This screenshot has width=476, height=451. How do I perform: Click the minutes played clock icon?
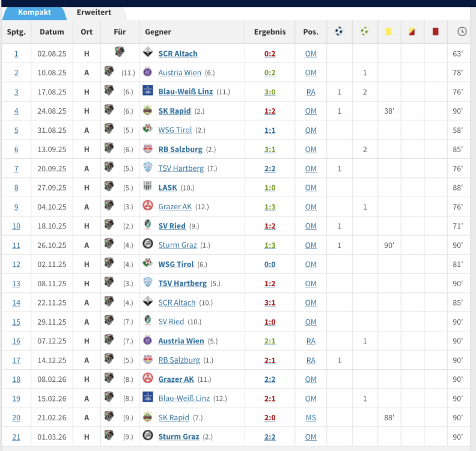coord(462,32)
